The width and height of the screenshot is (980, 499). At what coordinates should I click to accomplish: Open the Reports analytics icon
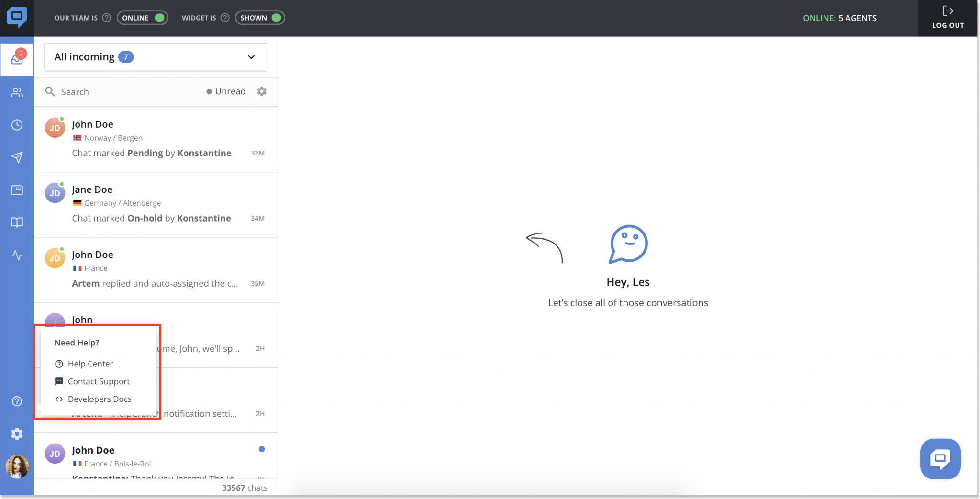(x=17, y=255)
